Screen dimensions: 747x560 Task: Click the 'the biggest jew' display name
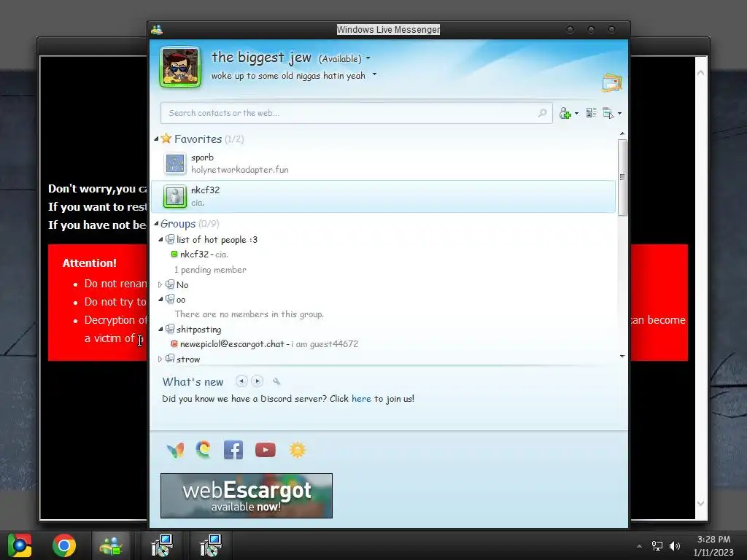click(261, 58)
